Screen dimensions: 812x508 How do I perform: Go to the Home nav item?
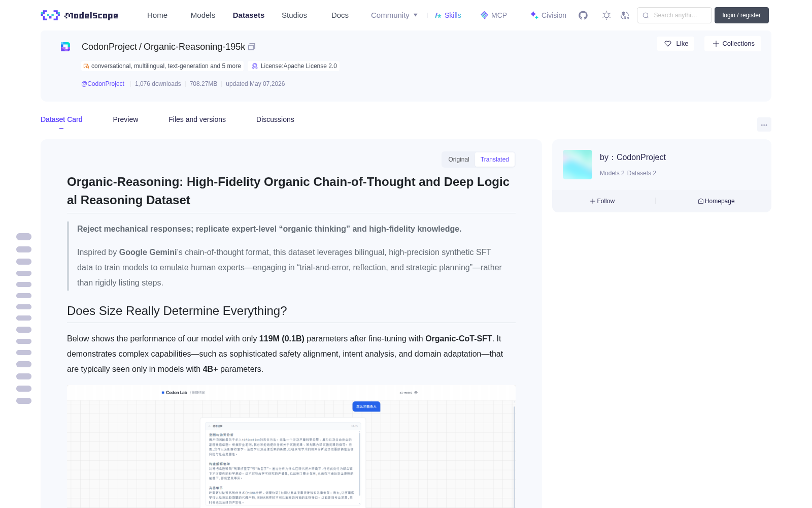(157, 15)
